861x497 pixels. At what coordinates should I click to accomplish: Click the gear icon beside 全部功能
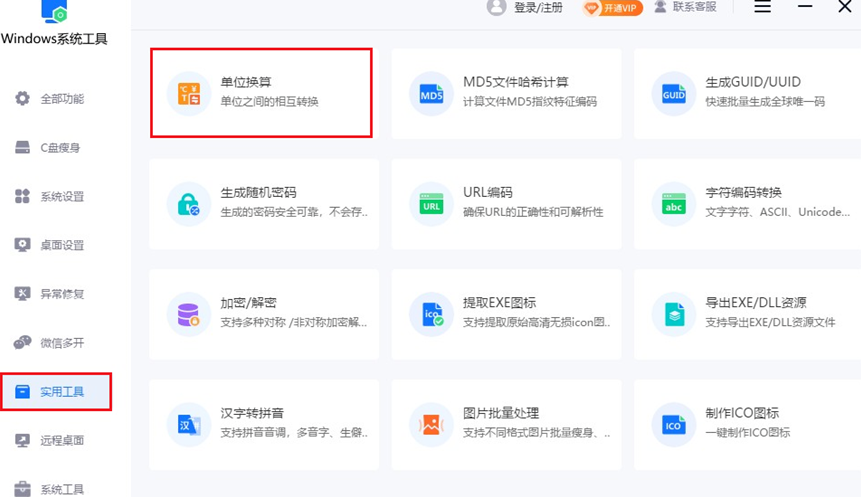coord(22,98)
